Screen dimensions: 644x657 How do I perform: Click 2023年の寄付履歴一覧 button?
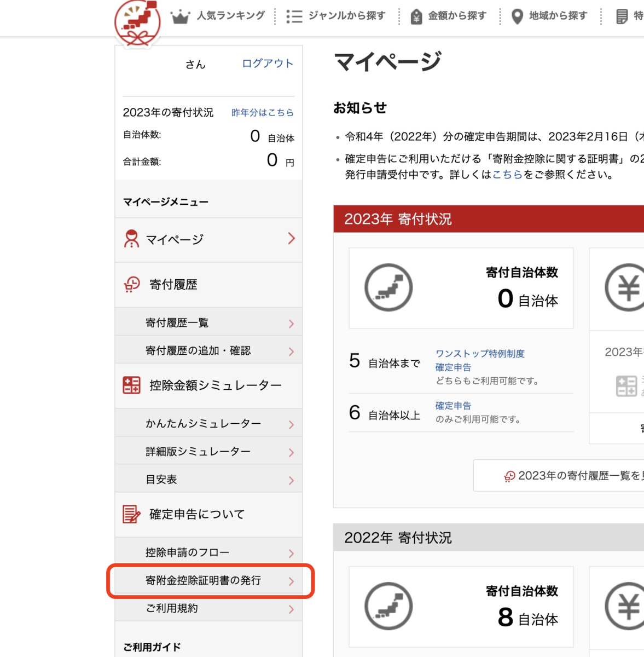(559, 476)
